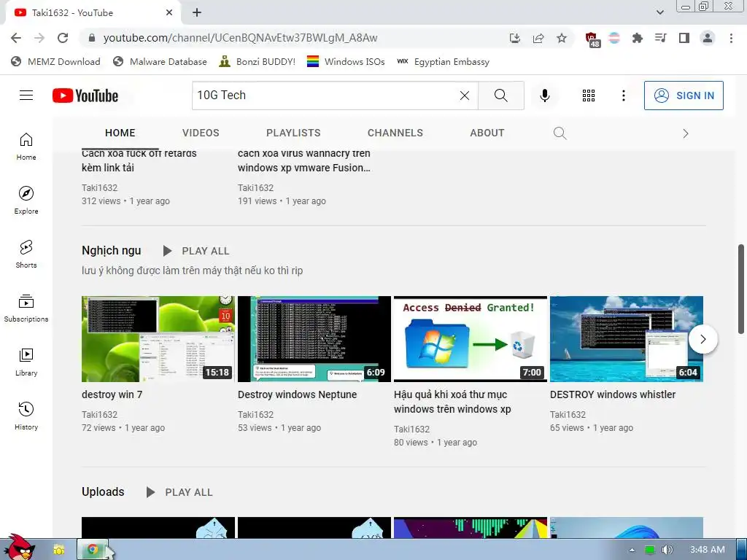Image resolution: width=747 pixels, height=560 pixels.
Task: Open the Access Denied Granted thumbnail
Action: click(471, 339)
